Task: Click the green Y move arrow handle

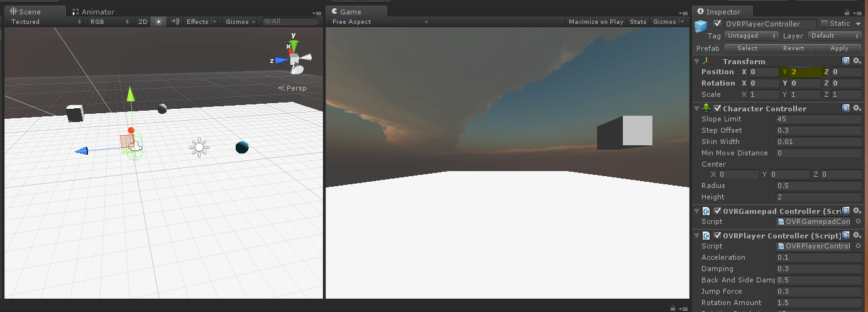Action: (131, 94)
